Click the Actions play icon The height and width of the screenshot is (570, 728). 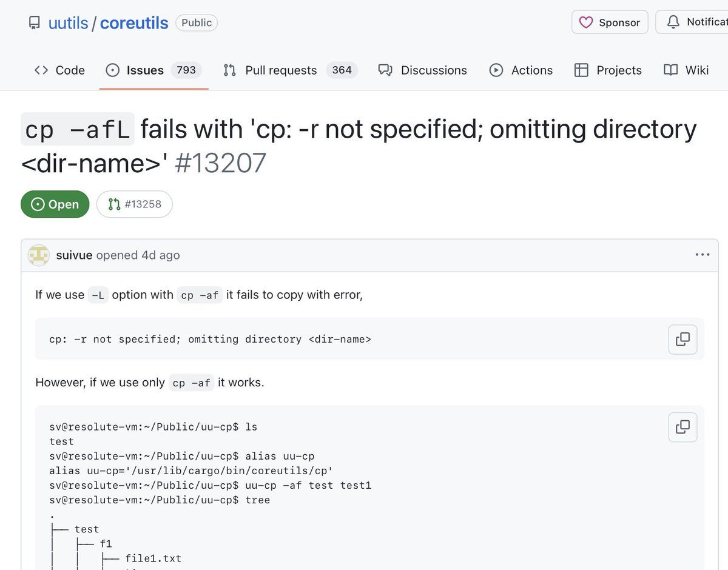click(496, 70)
